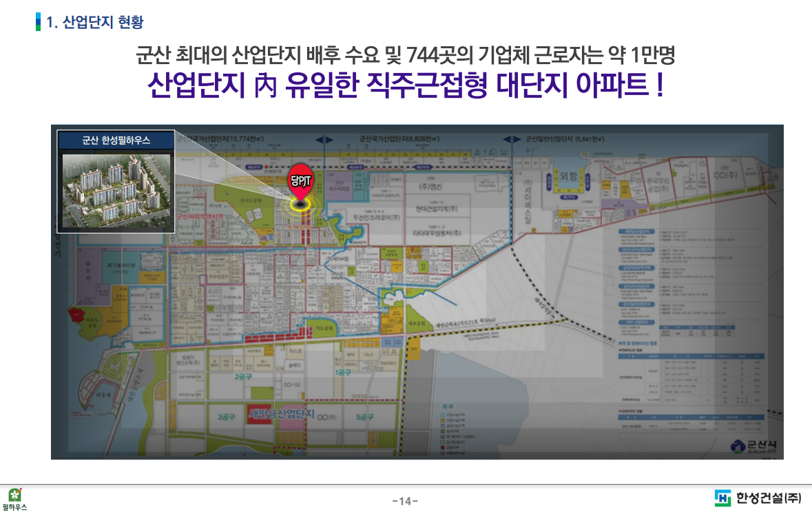
Task: Click the OCI(주) label at top right
Action: (x=725, y=175)
